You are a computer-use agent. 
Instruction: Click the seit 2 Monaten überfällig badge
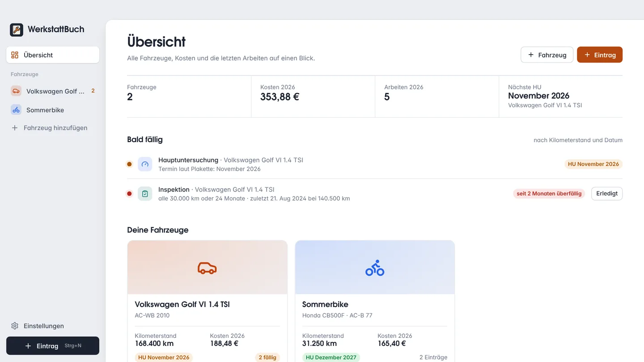coord(549,194)
